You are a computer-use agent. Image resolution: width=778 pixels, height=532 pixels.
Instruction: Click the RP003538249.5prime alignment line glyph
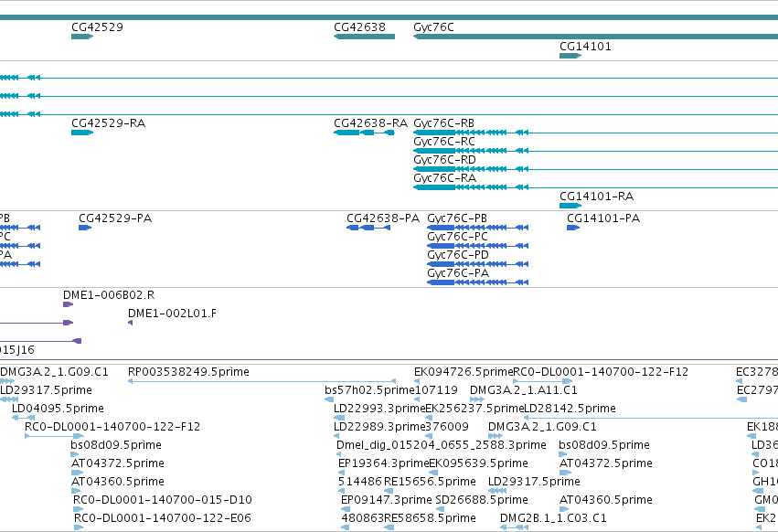pos(261,381)
